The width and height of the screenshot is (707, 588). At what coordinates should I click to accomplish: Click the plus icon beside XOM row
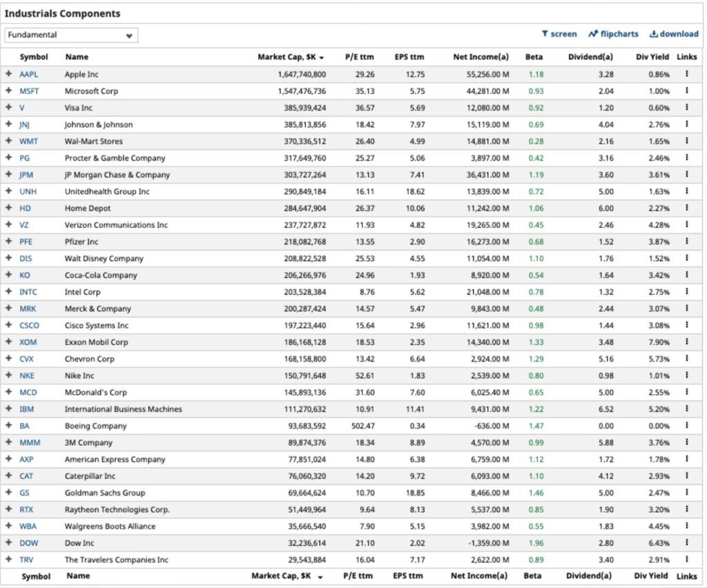(8, 342)
